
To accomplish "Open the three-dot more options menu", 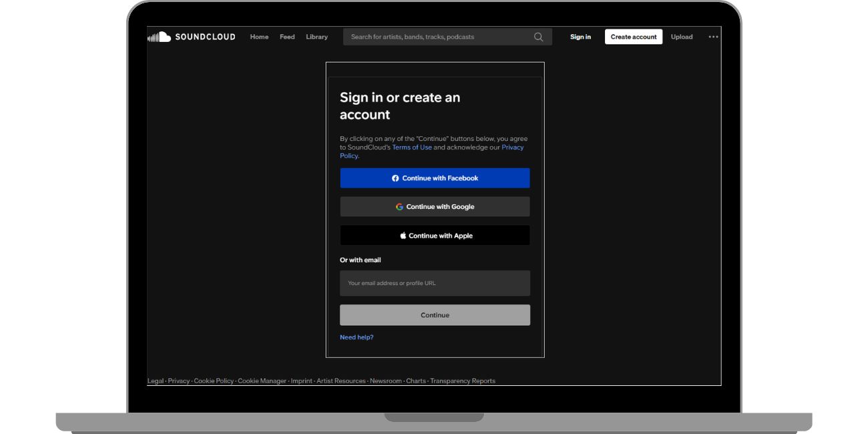I will [x=713, y=37].
